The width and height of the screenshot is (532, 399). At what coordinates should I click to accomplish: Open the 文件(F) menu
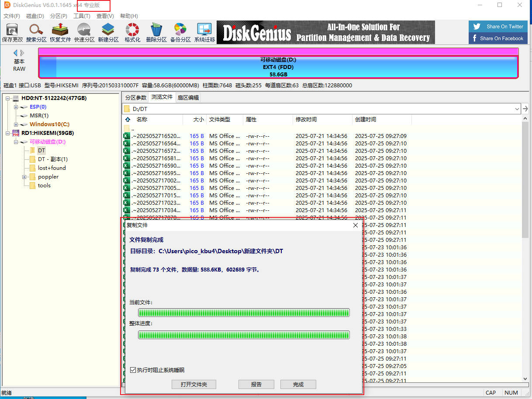tap(12, 16)
